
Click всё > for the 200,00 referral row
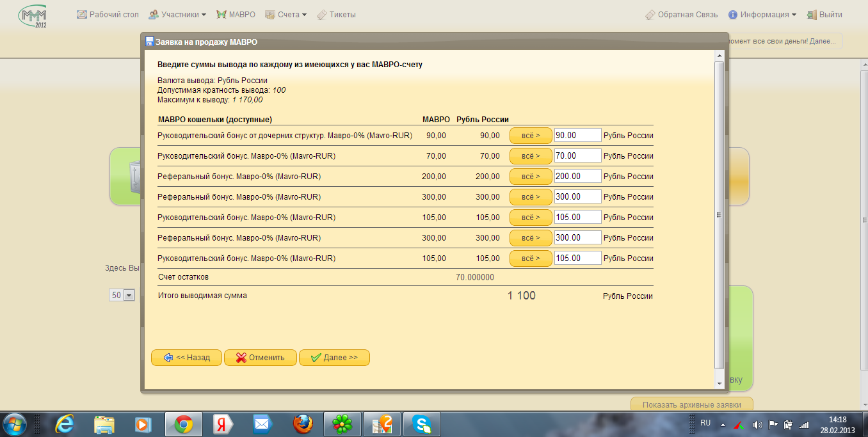coord(531,177)
